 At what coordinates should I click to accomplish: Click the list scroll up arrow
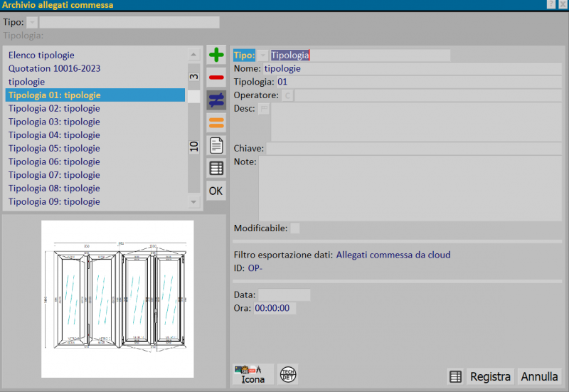(x=193, y=55)
